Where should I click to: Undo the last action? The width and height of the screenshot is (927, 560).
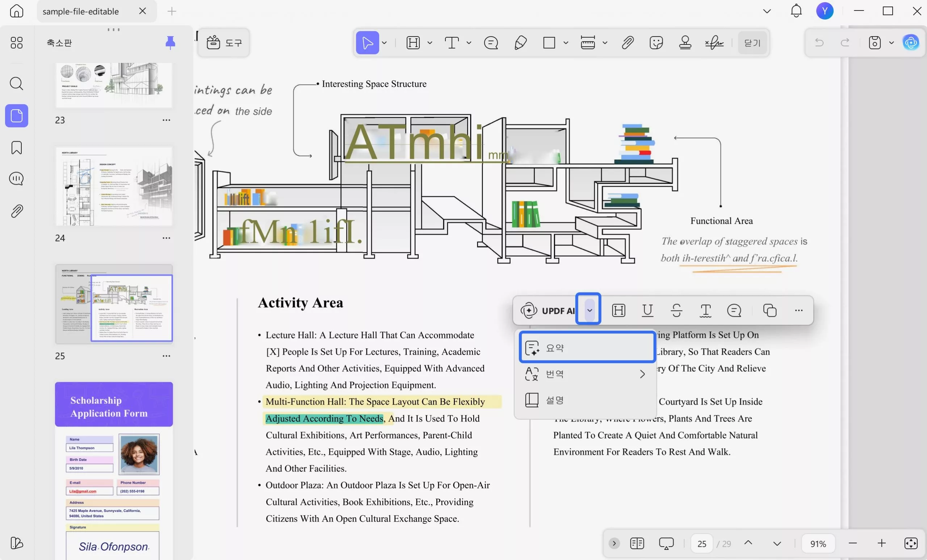point(819,42)
